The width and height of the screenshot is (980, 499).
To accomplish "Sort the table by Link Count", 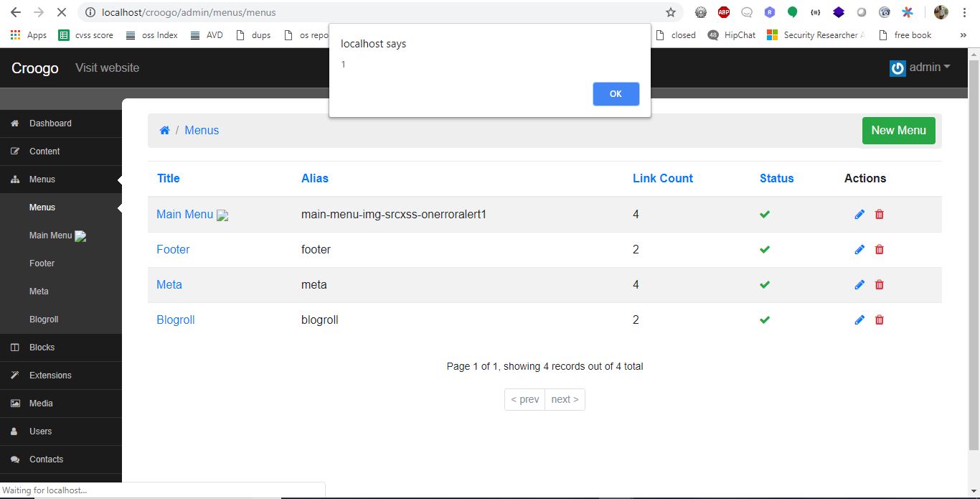I will point(663,179).
